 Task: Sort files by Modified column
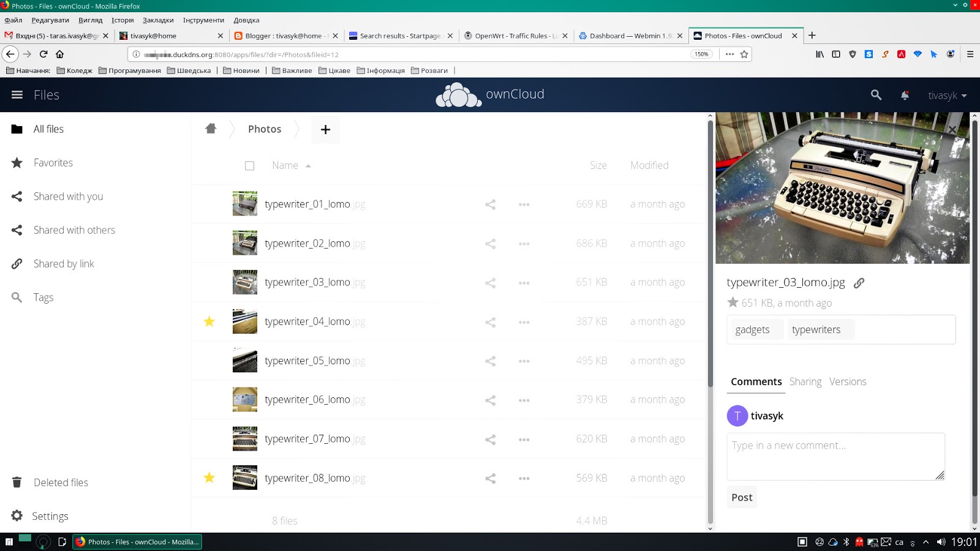[x=649, y=165]
